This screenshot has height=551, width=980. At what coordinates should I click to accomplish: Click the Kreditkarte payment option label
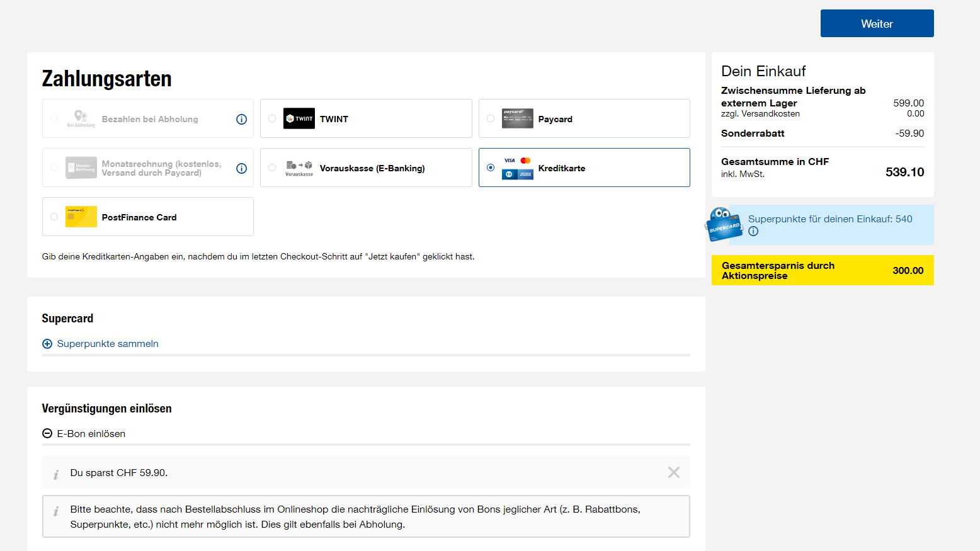click(561, 168)
